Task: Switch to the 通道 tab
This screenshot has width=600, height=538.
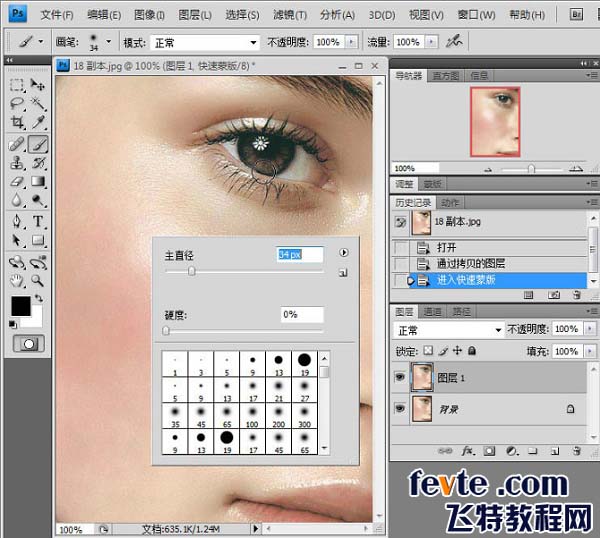Action: pos(434,311)
